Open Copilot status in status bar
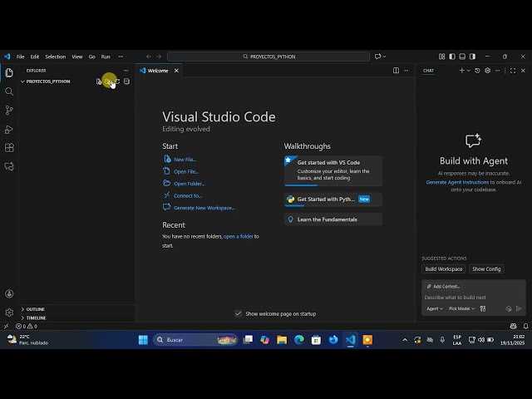The image size is (532, 399). (514, 326)
